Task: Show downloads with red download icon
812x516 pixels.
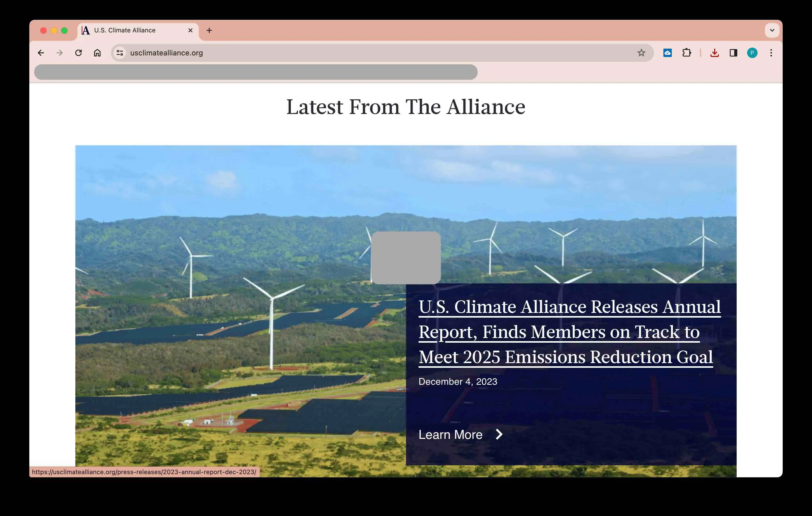Action: tap(714, 53)
